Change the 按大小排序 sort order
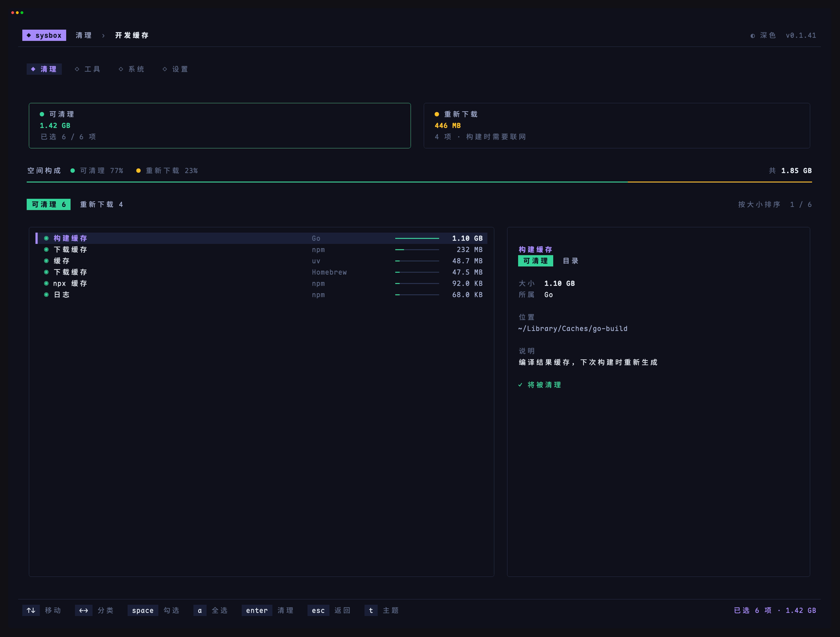Viewport: 840px width, 637px height. pos(759,205)
